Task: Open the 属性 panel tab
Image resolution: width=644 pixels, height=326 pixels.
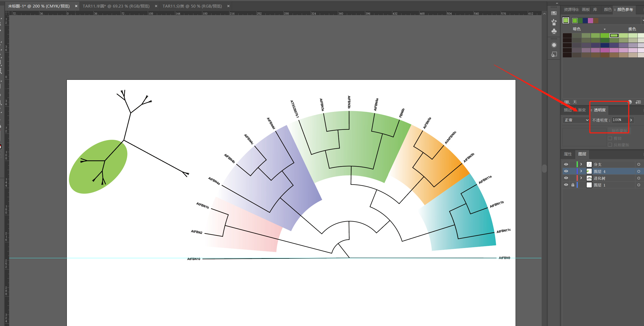Action: click(568, 154)
